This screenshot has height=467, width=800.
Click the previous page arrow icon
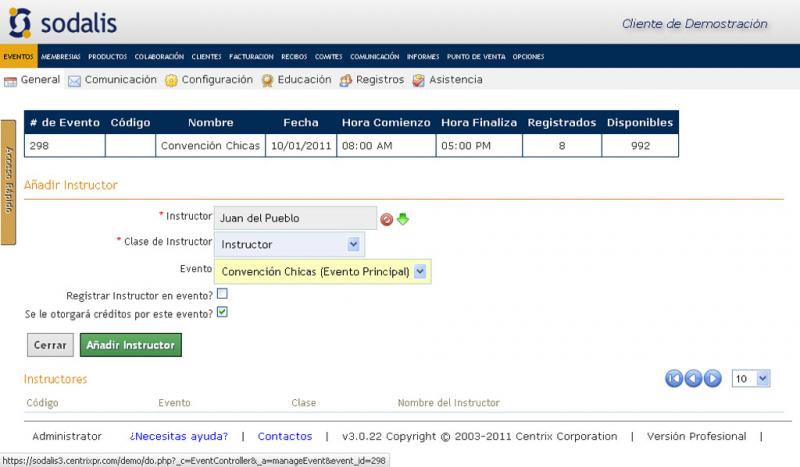click(x=693, y=378)
